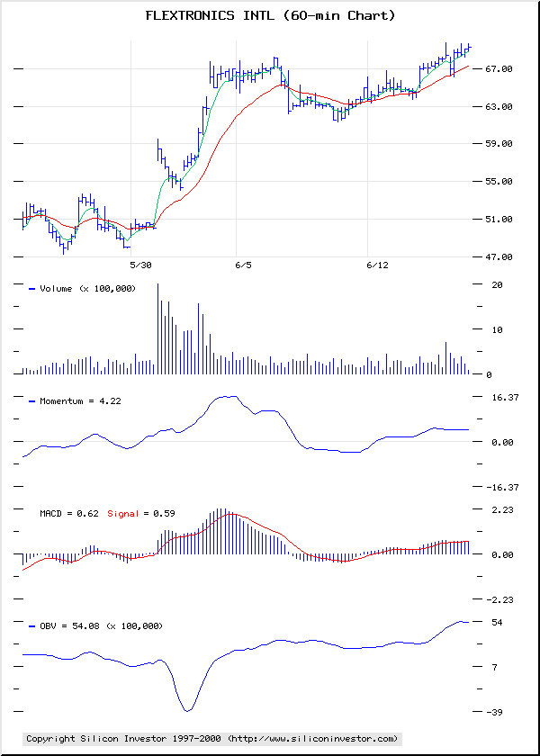This screenshot has width=540, height=756.
Task: Click the 6/12 date label
Action: click(377, 265)
